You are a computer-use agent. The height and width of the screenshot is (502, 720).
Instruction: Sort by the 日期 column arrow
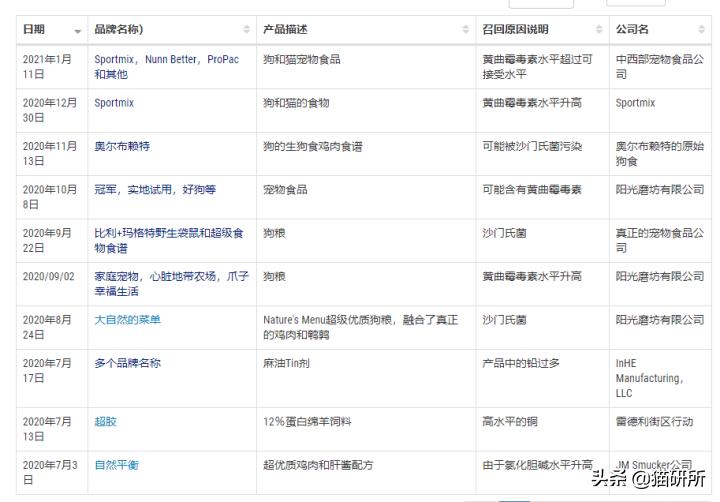[78, 31]
